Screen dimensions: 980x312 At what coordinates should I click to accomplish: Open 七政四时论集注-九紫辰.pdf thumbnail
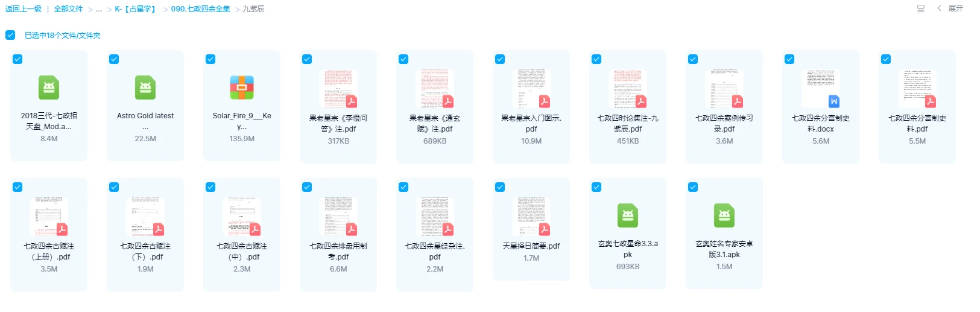click(628, 89)
